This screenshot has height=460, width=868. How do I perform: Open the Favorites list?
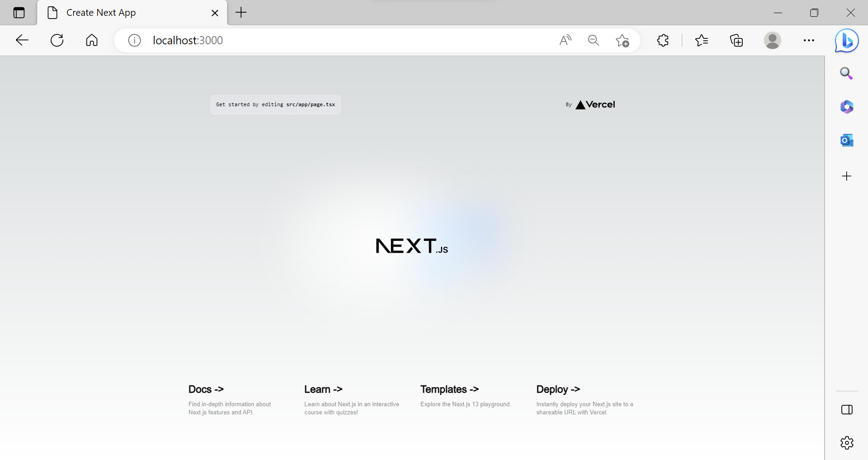(702, 40)
